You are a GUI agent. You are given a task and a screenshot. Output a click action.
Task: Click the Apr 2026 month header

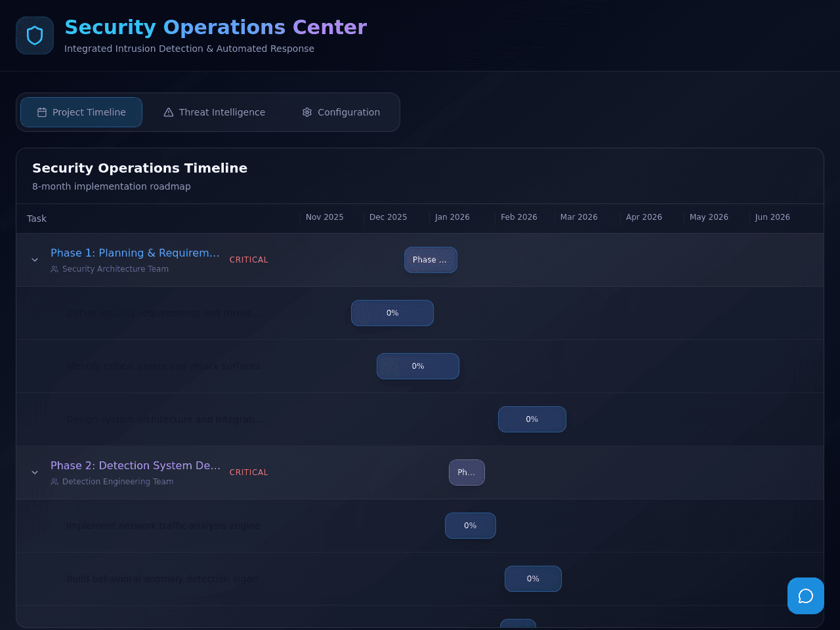644,217
